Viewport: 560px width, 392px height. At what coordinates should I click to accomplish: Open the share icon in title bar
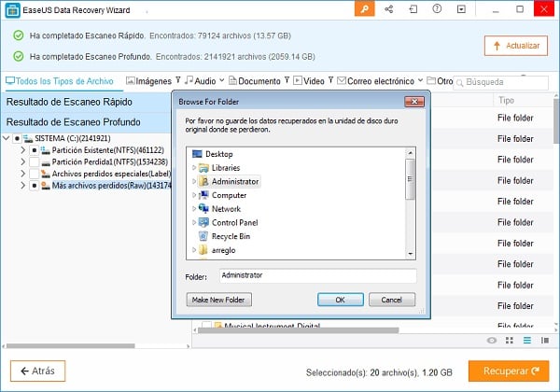point(389,9)
